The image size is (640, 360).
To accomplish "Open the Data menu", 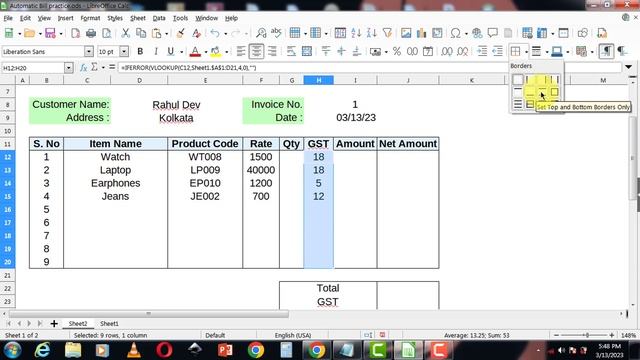I will click(159, 18).
